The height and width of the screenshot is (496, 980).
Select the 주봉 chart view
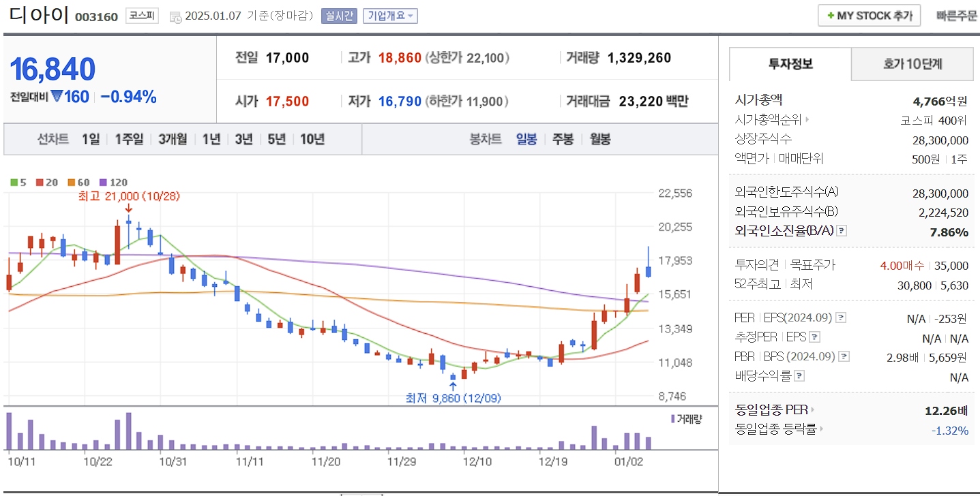tap(563, 139)
